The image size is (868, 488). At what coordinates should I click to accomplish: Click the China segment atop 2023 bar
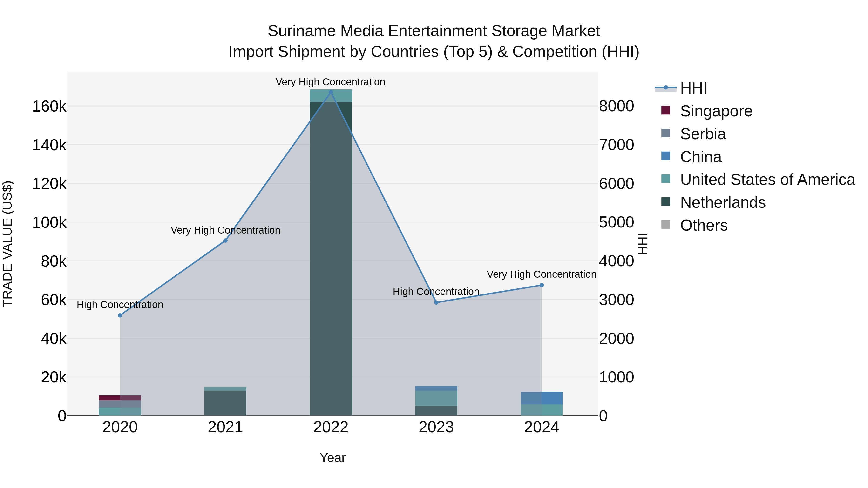[436, 388]
